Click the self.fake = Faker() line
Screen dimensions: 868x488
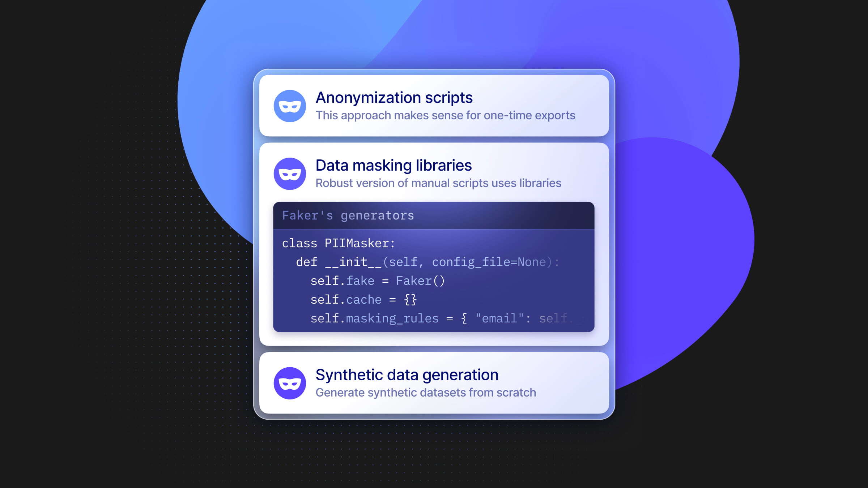pos(377,281)
